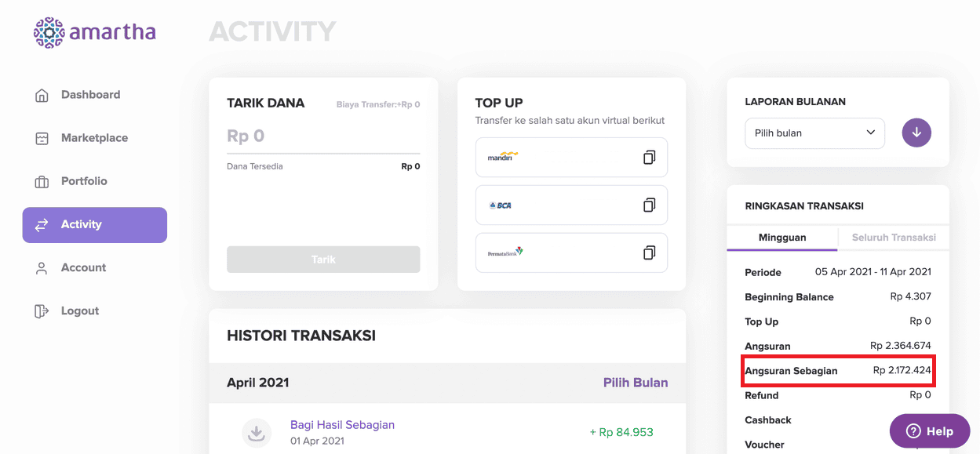Screen dimensions: 980x454
Task: Click the Account person icon
Action: 42,268
